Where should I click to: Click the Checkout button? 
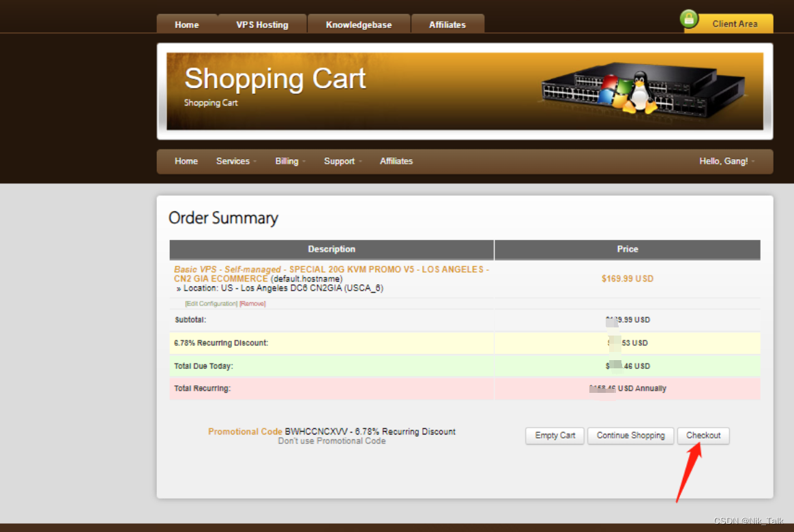(x=703, y=435)
